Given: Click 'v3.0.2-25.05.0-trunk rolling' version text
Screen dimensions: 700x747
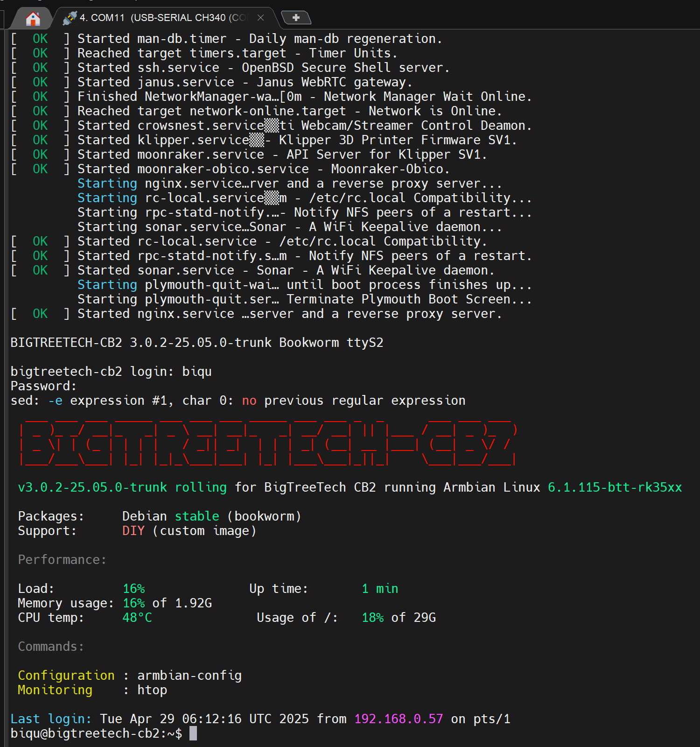Looking at the screenshot, I should click(x=122, y=487).
